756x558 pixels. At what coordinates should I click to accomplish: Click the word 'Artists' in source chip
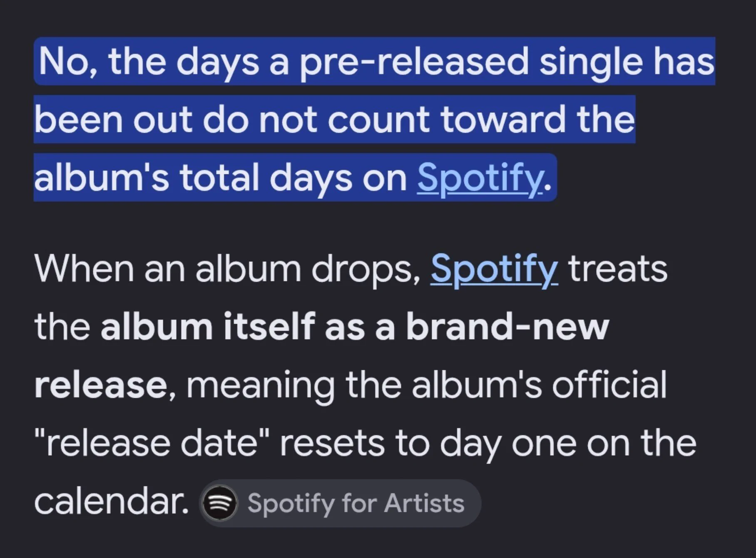[x=424, y=503]
